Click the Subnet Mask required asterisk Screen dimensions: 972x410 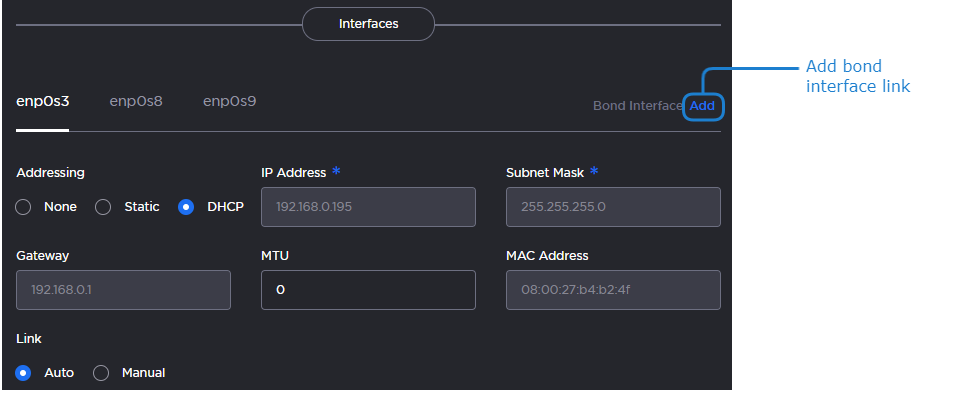[594, 171]
